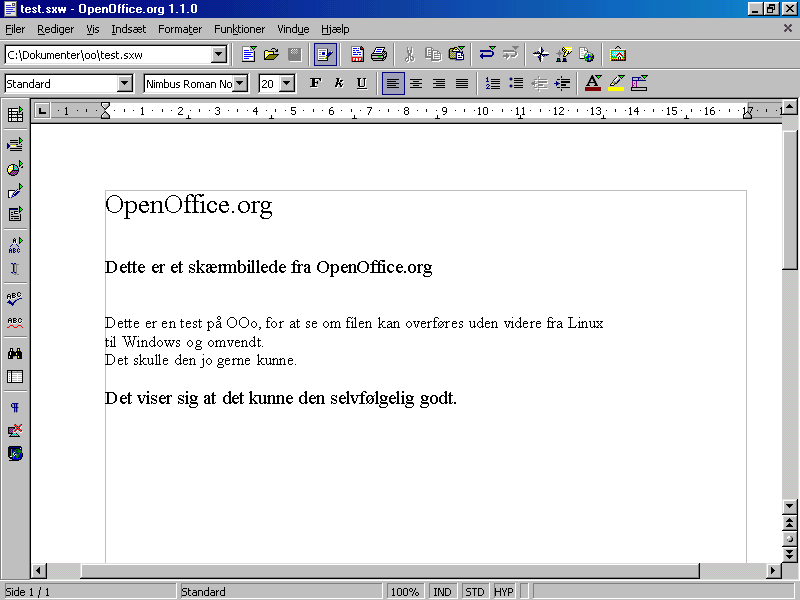Image resolution: width=800 pixels, height=600 pixels.
Task: Toggle italic (k) formatting
Action: point(339,83)
